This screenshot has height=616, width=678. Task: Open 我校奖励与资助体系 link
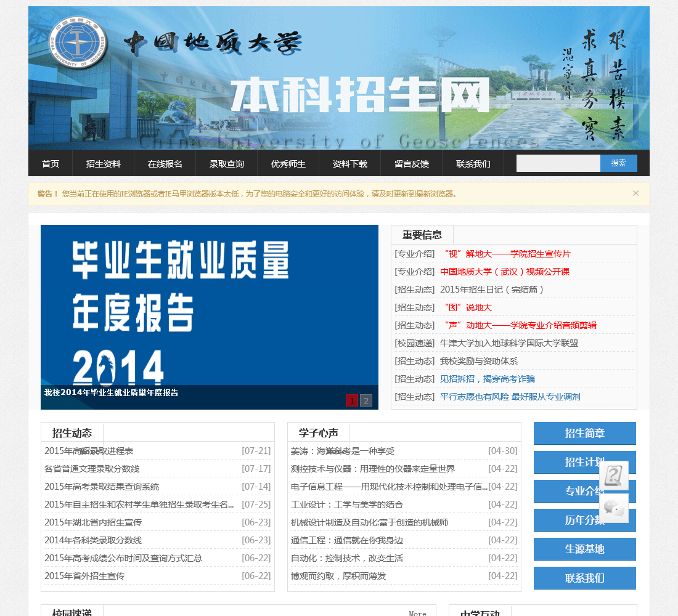click(x=479, y=361)
